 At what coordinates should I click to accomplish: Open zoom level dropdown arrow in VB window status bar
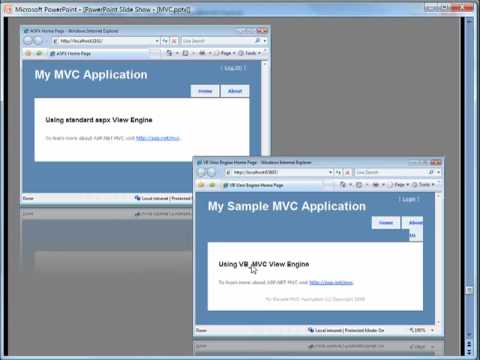(432, 330)
